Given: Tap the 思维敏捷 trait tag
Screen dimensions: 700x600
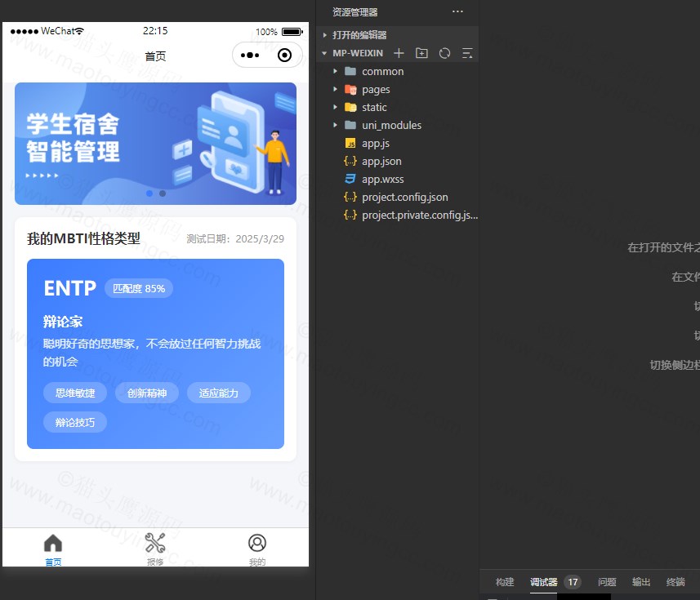Looking at the screenshot, I should (75, 393).
